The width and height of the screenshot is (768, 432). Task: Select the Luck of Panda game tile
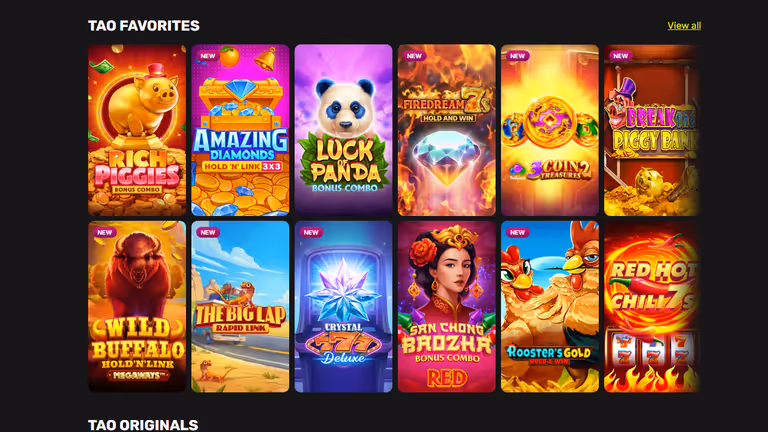pyautogui.click(x=343, y=130)
